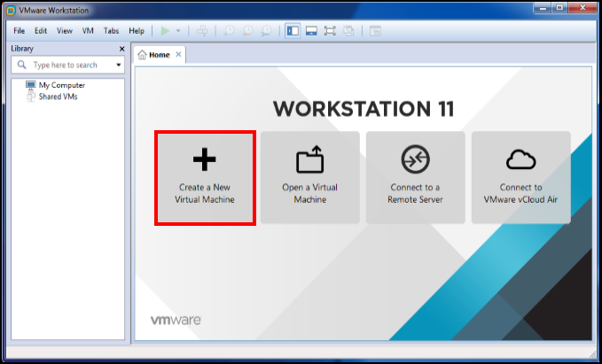Viewport: 602px width, 364px height.
Task: Click Create a New Virtual Machine tile
Action: coord(205,178)
